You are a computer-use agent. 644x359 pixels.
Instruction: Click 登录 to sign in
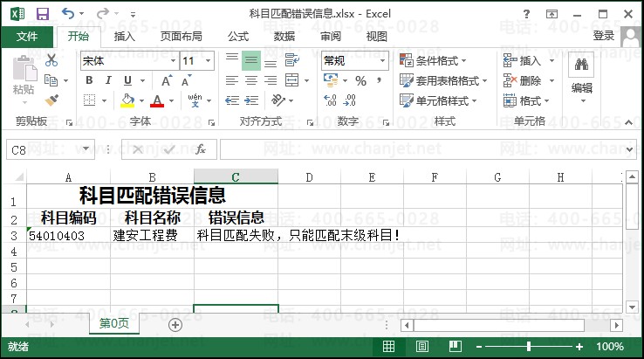tap(603, 36)
